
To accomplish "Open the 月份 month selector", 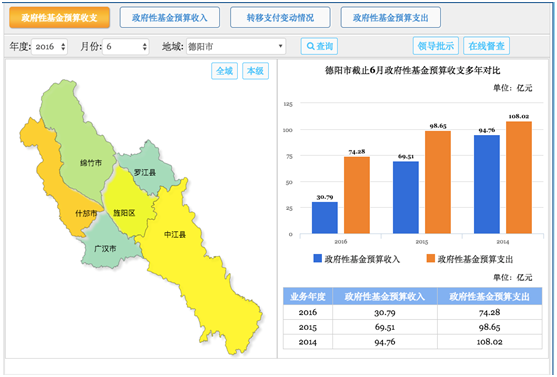I will tap(125, 47).
